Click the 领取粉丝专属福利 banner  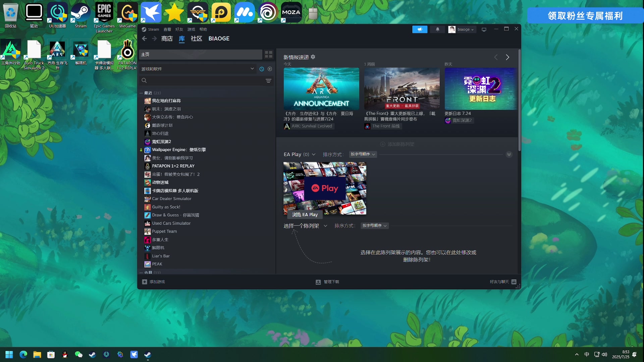pos(585,16)
